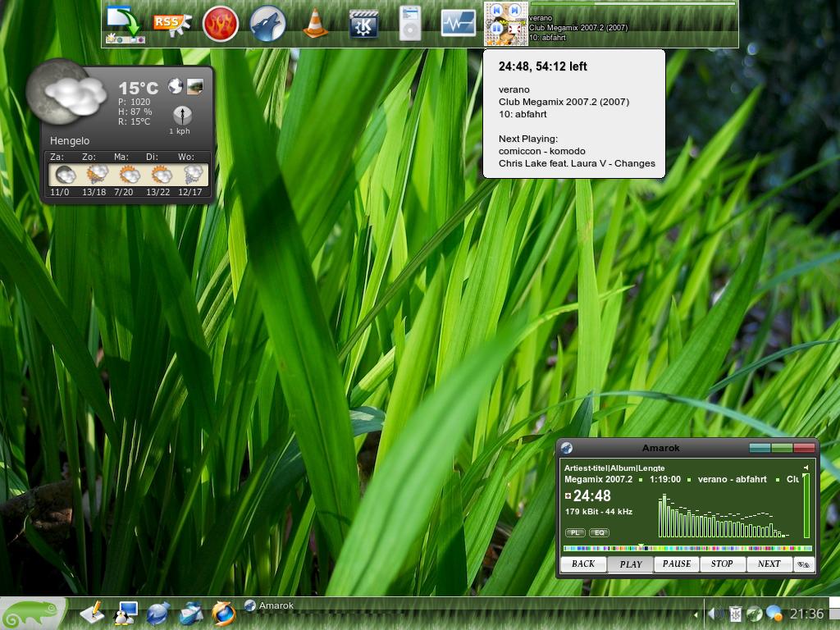Click the wind compass indicator in weather widget
The image size is (840, 630).
182,115
